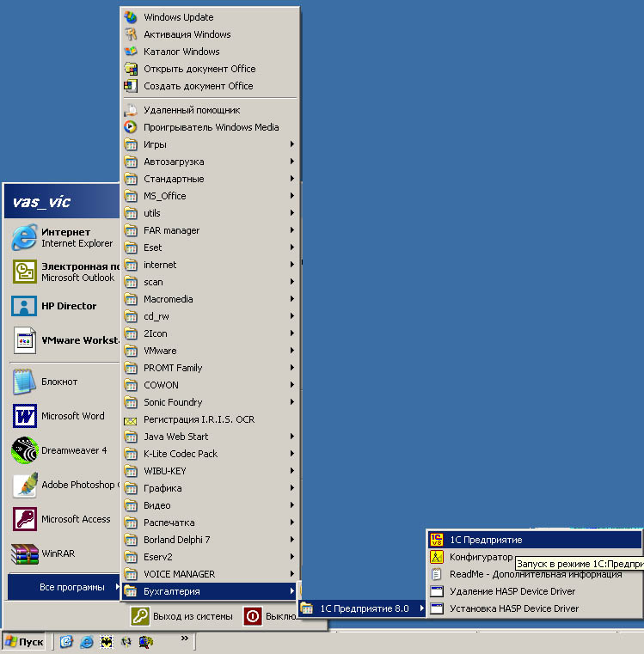Launch the Adobe Photoshop icon

25,485
